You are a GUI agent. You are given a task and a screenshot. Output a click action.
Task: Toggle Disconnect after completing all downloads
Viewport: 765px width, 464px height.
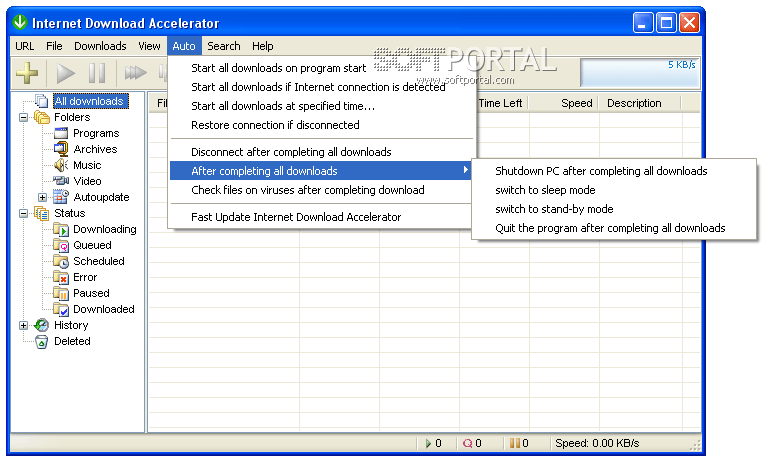(320, 152)
